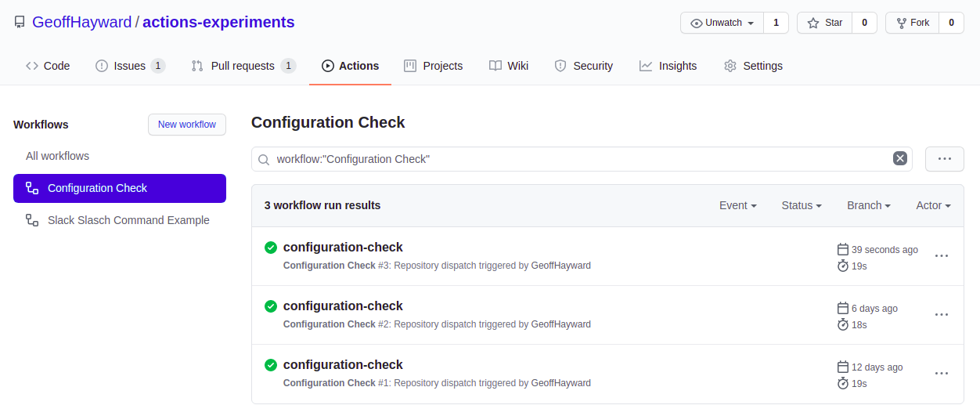980x416 pixels.
Task: Click the calendar icon next to 39 seconds ago
Action: (x=843, y=249)
